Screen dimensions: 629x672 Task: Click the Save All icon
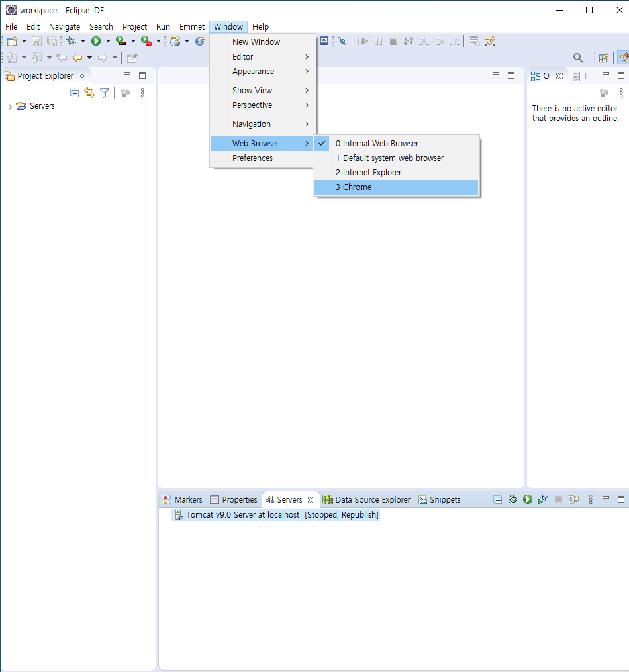coord(52,41)
